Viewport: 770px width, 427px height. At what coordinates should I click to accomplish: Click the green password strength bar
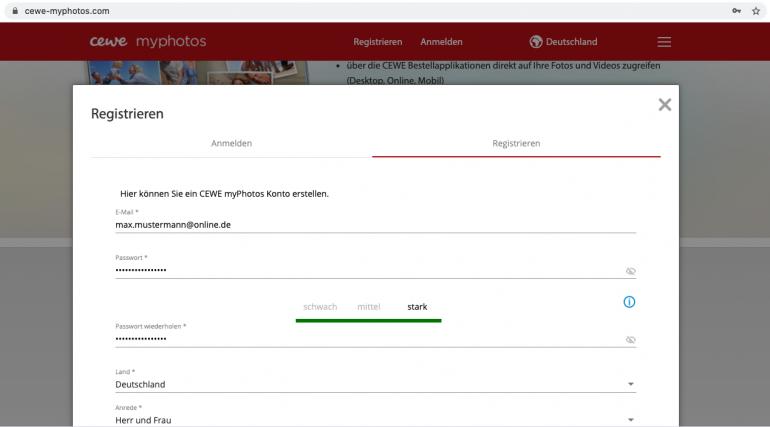pos(368,320)
